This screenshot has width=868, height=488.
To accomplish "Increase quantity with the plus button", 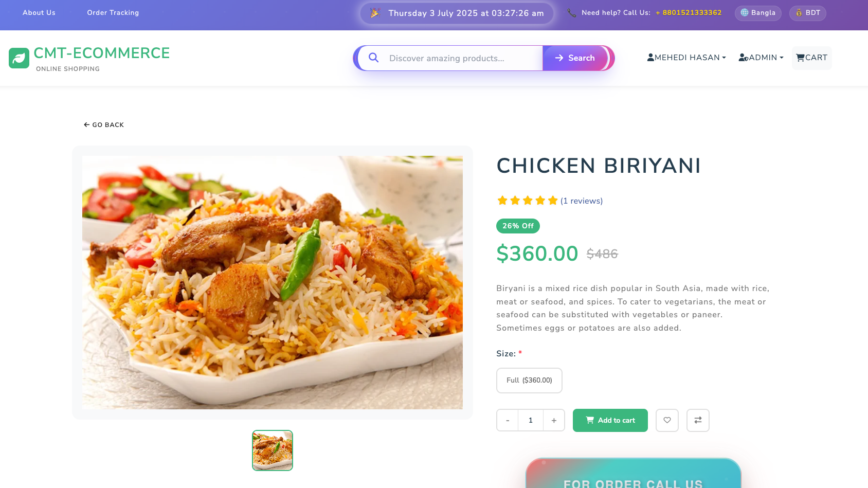I will click(x=554, y=420).
